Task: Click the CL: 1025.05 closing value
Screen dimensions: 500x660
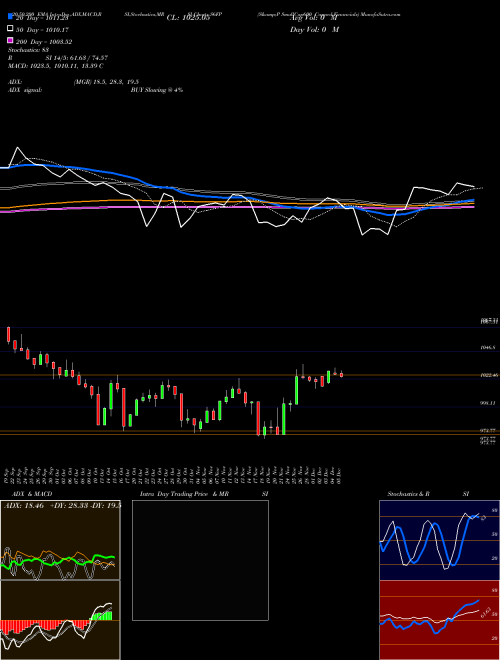Action: click(188, 18)
